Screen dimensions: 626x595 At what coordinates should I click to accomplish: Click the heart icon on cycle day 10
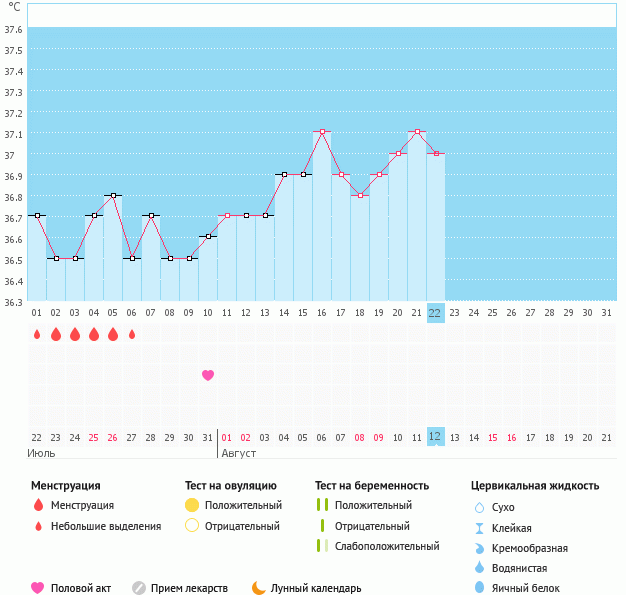[208, 375]
